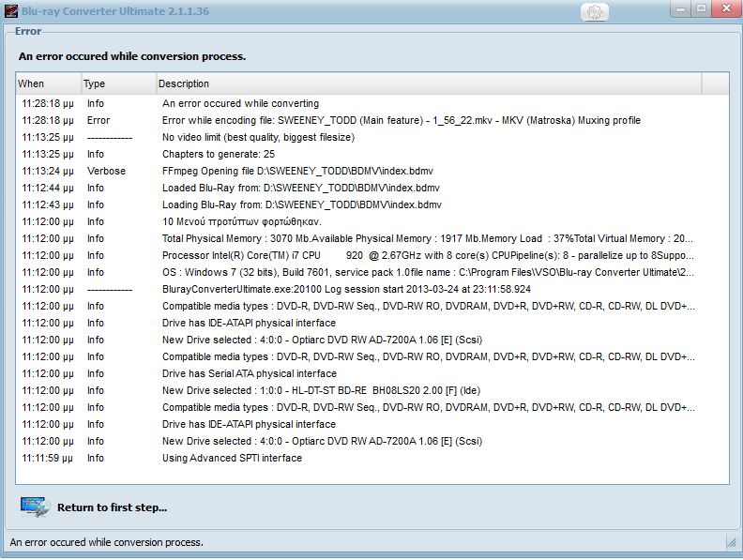Select the '10 Μενού προτύπων φορτώθηκαν' row
The image size is (743, 560).
coord(372,221)
